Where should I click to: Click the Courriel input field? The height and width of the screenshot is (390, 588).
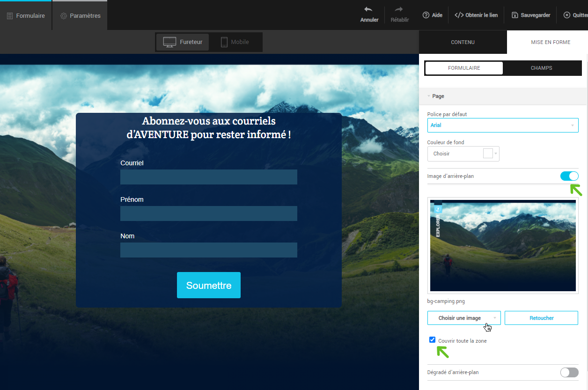(209, 177)
